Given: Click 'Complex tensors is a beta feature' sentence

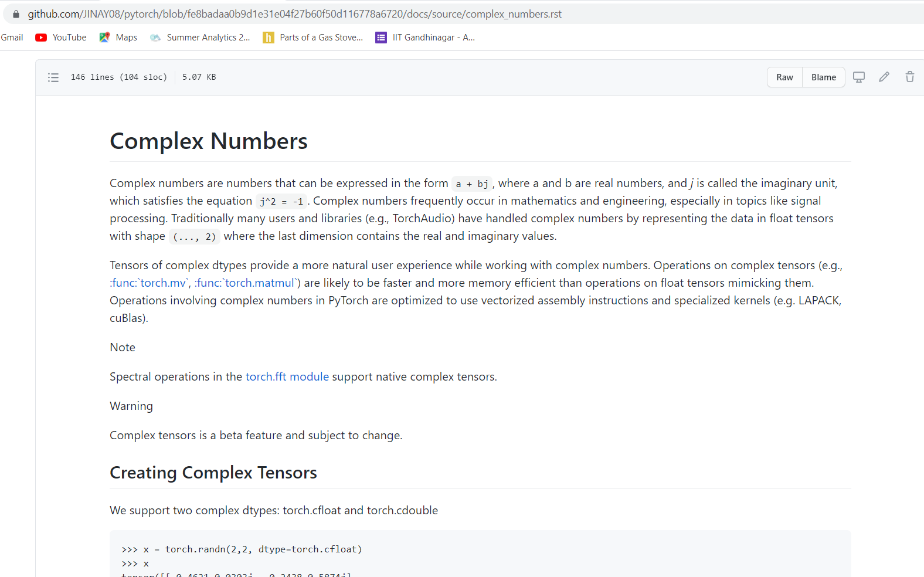Looking at the screenshot, I should tap(256, 435).
